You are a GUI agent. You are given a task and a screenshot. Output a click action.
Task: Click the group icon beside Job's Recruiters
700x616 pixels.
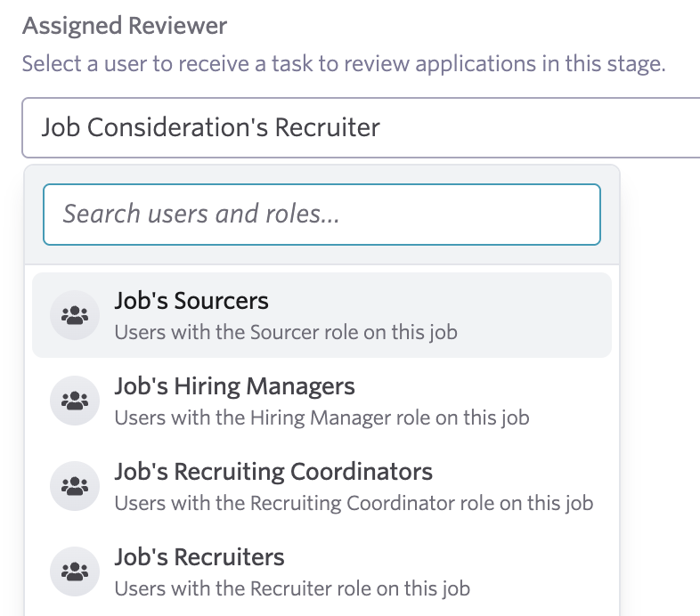click(75, 571)
